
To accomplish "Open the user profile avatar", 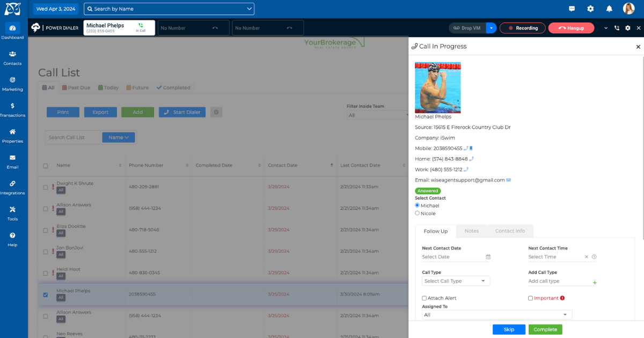I will 628,9.
